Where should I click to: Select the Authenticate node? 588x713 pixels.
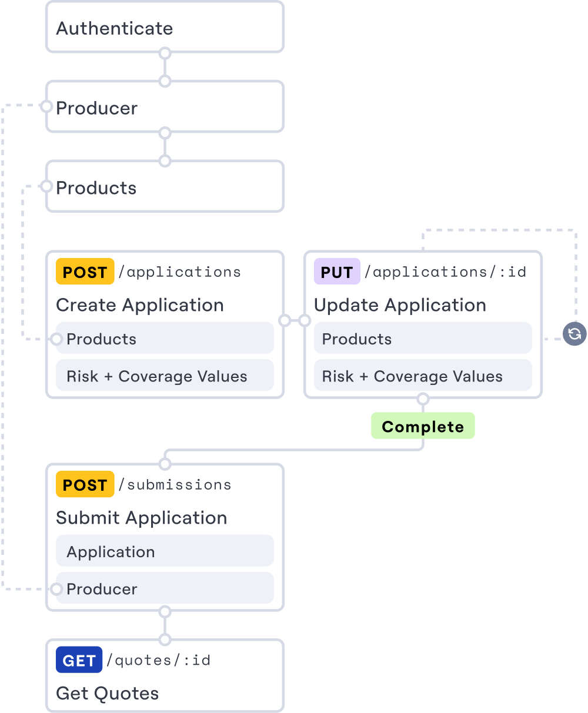point(165,28)
